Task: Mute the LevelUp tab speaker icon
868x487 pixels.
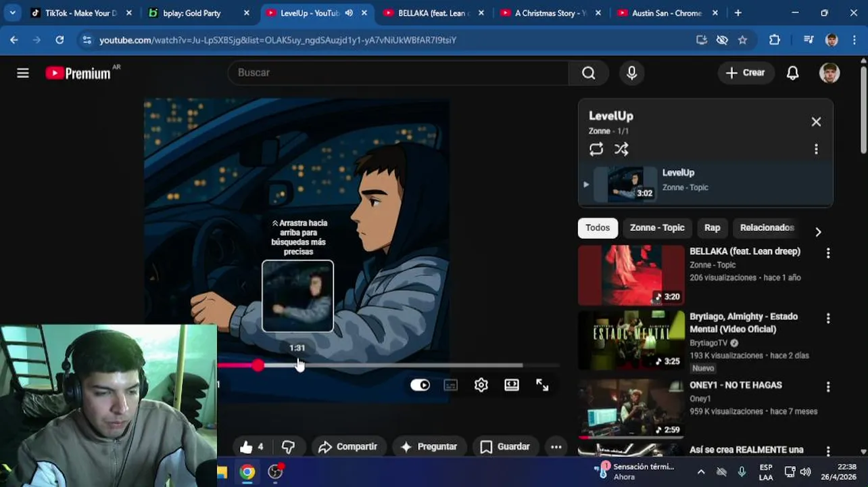Action: [349, 13]
